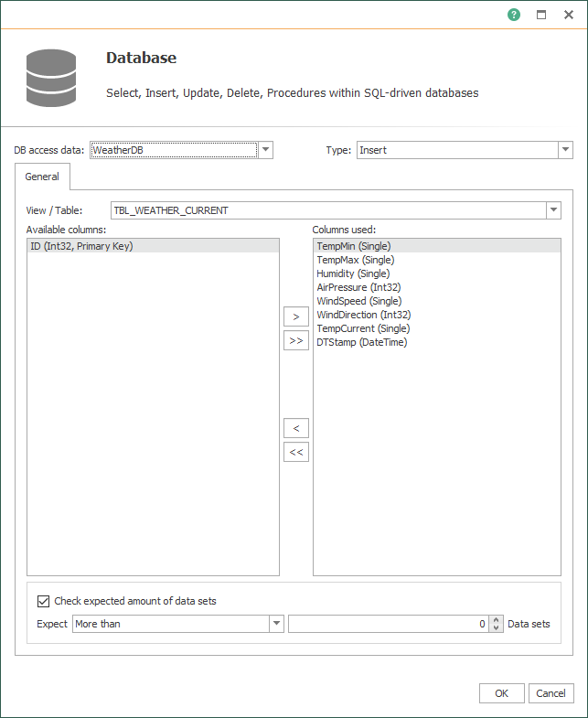Add all columns using >> button
Viewport: 588px width, 718px height.
coord(295,340)
